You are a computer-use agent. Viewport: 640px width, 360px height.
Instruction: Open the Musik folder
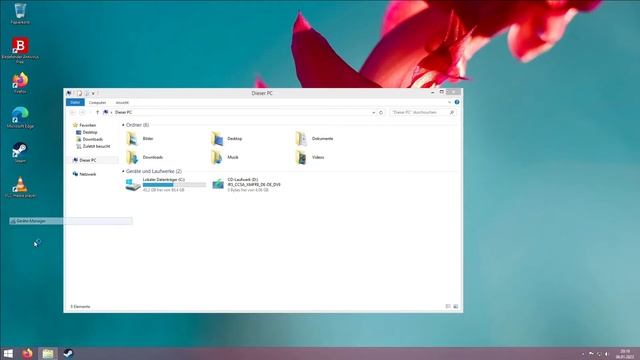(225, 157)
